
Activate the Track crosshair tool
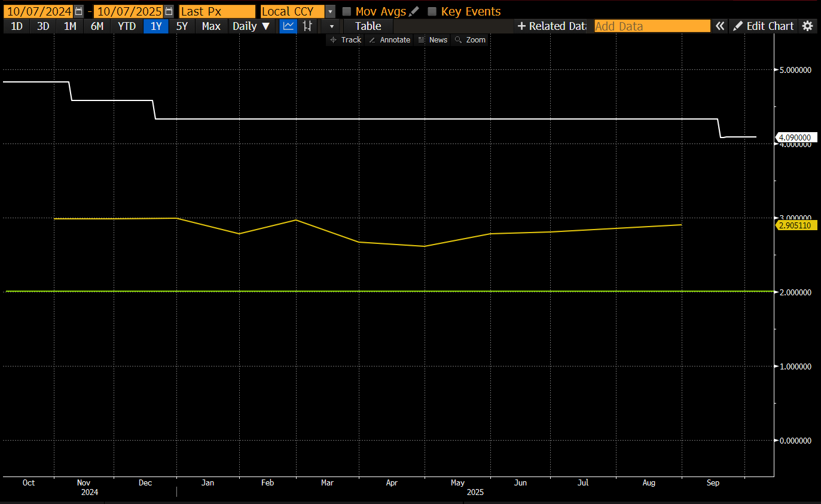click(x=346, y=39)
